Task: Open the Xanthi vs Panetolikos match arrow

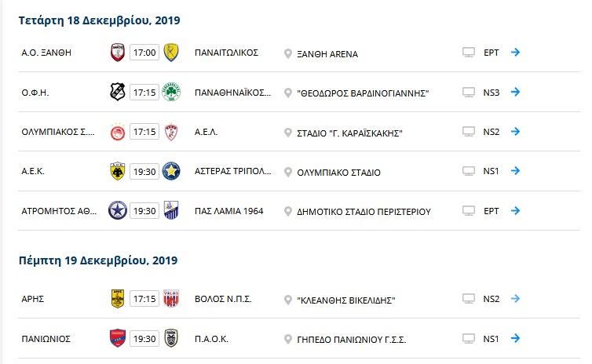Action: point(515,52)
